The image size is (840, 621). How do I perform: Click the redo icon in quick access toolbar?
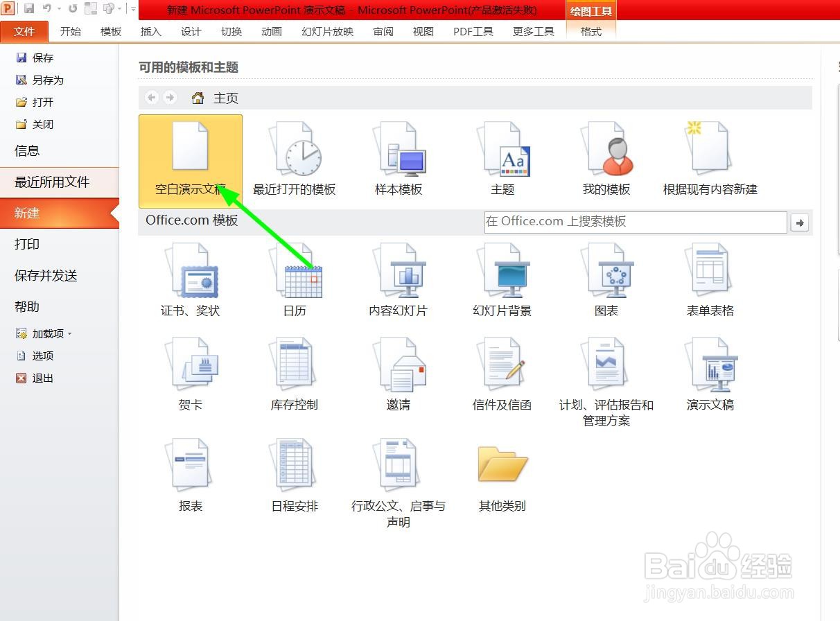coord(72,9)
